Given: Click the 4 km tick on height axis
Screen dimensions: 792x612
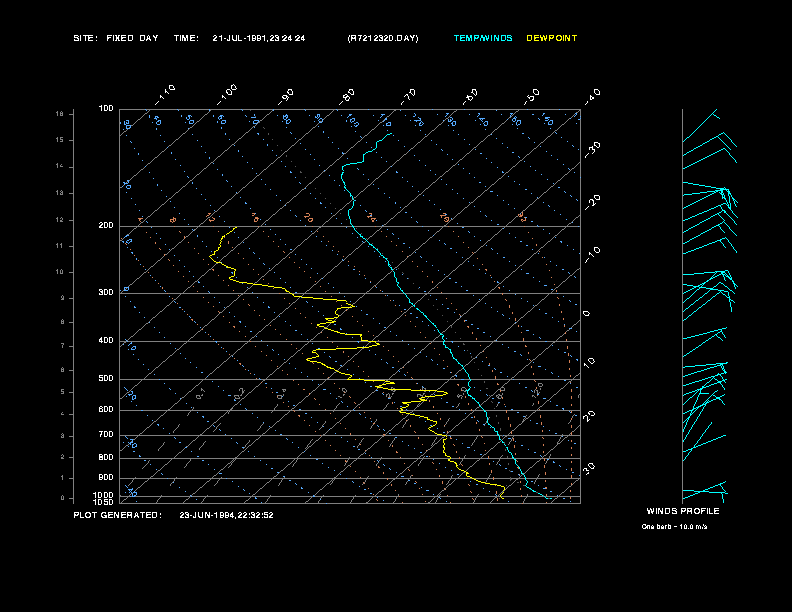Looking at the screenshot, I should pos(63,415).
